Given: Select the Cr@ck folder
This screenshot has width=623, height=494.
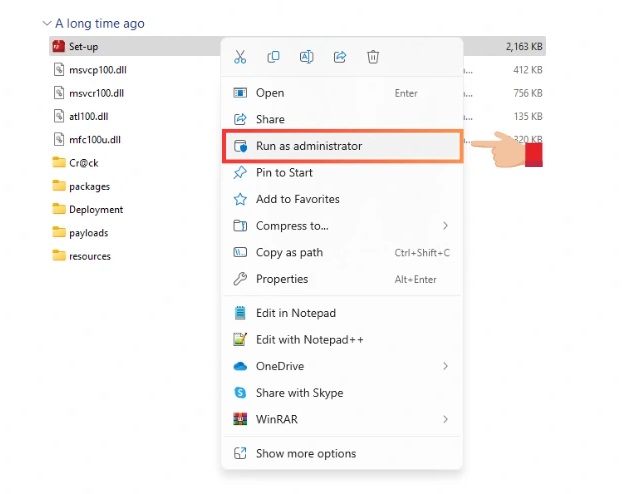Looking at the screenshot, I should coord(83,163).
